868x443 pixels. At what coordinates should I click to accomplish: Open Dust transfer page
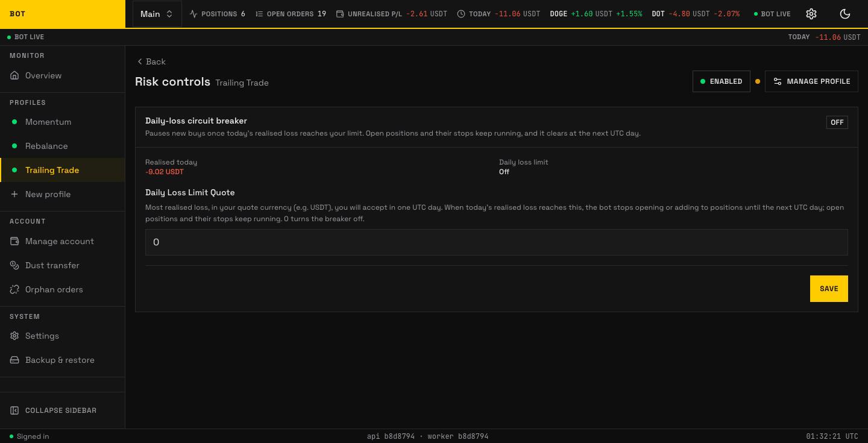(63, 265)
